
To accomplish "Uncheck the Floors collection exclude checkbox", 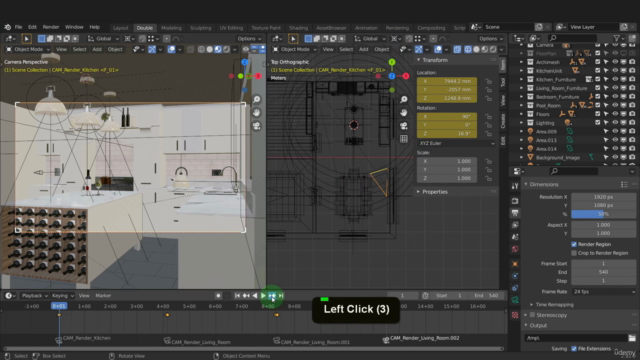I will point(598,114).
